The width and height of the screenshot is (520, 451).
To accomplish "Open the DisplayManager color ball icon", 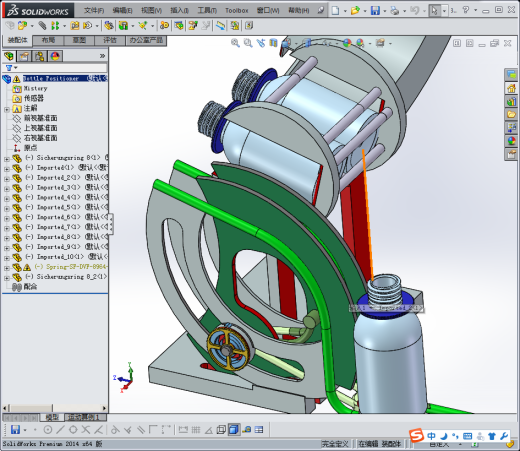I will [x=55, y=56].
